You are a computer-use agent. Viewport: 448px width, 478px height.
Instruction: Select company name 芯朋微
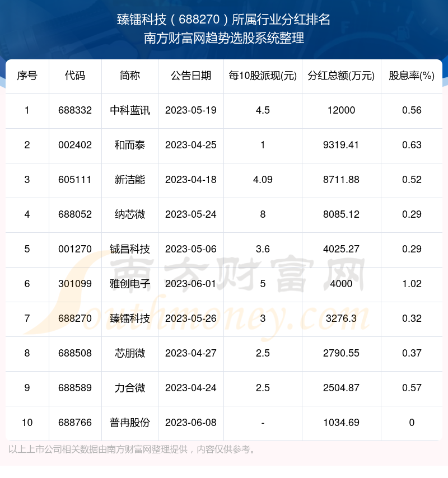click(x=130, y=354)
